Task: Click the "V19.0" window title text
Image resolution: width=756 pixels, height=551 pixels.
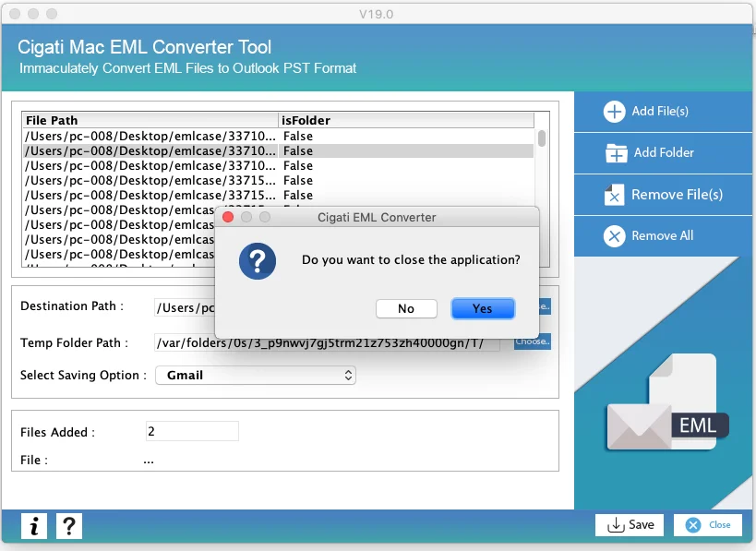Action: pyautogui.click(x=376, y=15)
